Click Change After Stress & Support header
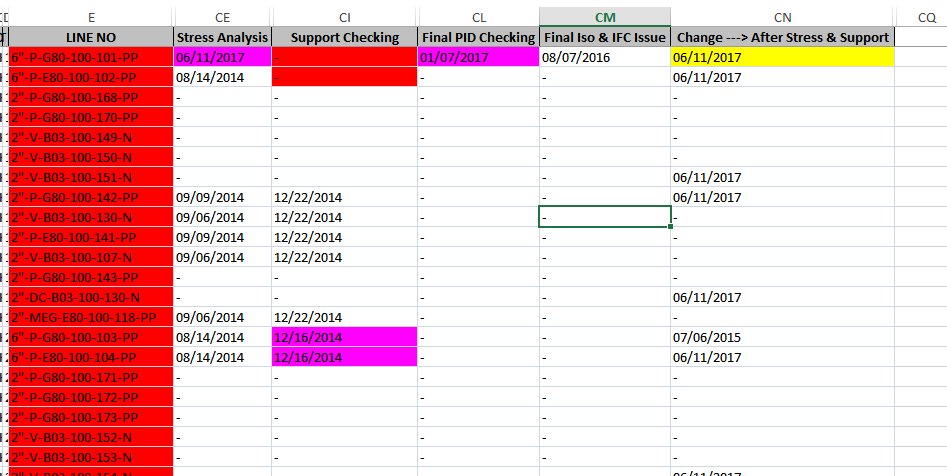The width and height of the screenshot is (947, 476). 783,37
